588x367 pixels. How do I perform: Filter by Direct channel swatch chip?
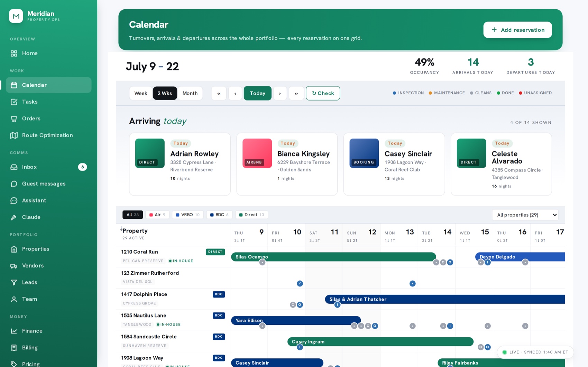click(x=251, y=215)
